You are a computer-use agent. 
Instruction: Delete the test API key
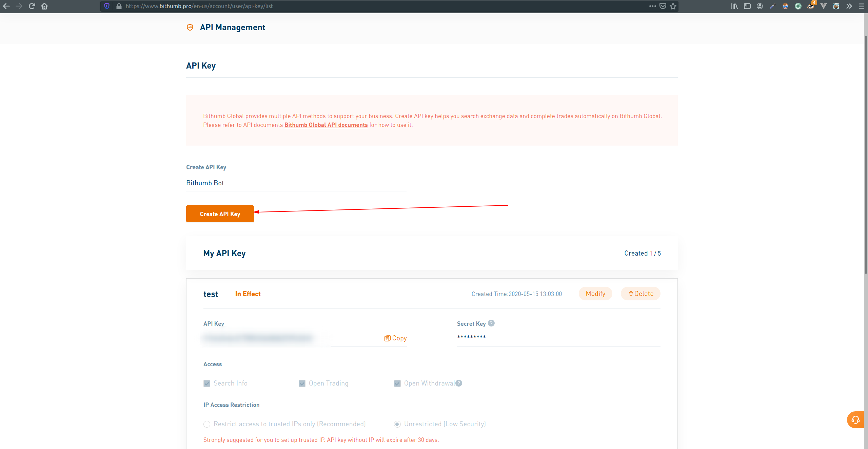tap(640, 294)
